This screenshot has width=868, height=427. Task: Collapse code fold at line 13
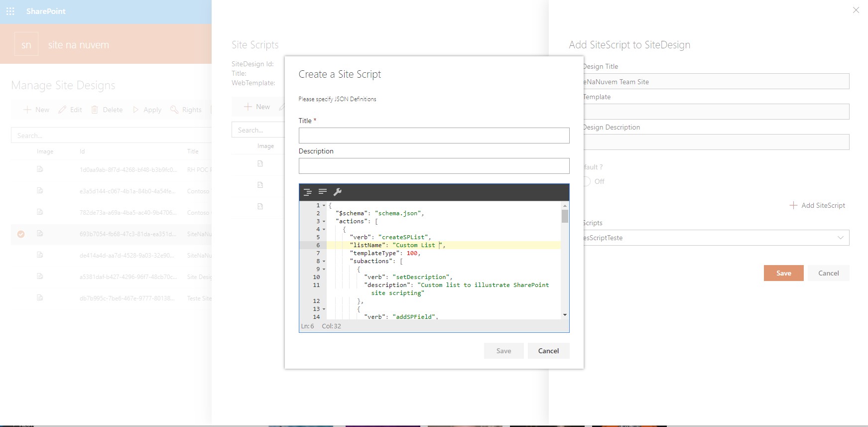(x=324, y=309)
